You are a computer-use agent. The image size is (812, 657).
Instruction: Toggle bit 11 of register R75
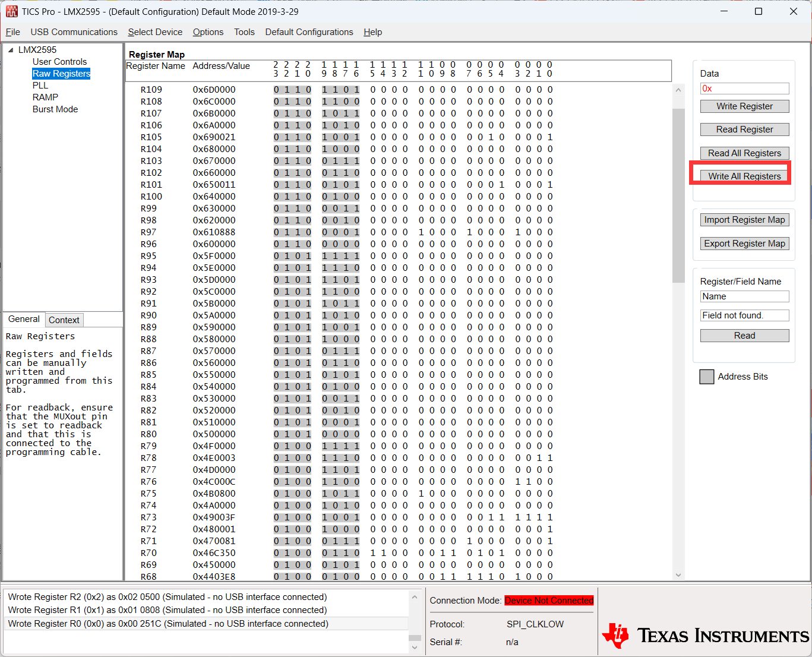point(421,494)
